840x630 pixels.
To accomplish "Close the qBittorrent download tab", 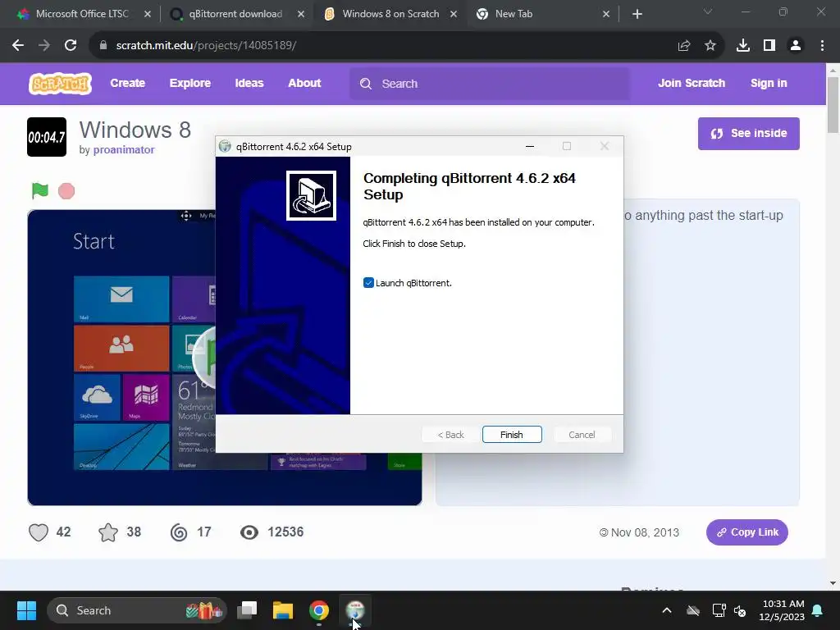I will (x=301, y=14).
